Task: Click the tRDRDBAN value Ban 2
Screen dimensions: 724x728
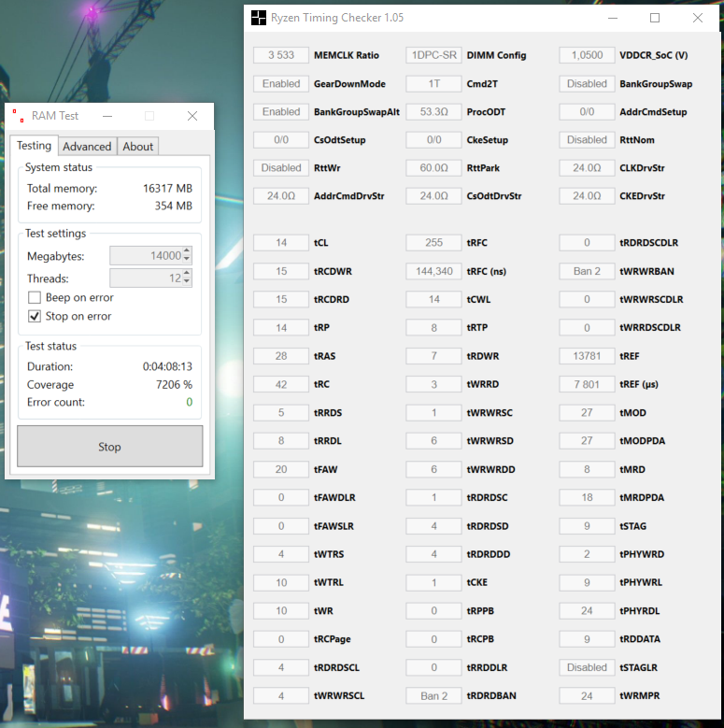Action: 434,696
